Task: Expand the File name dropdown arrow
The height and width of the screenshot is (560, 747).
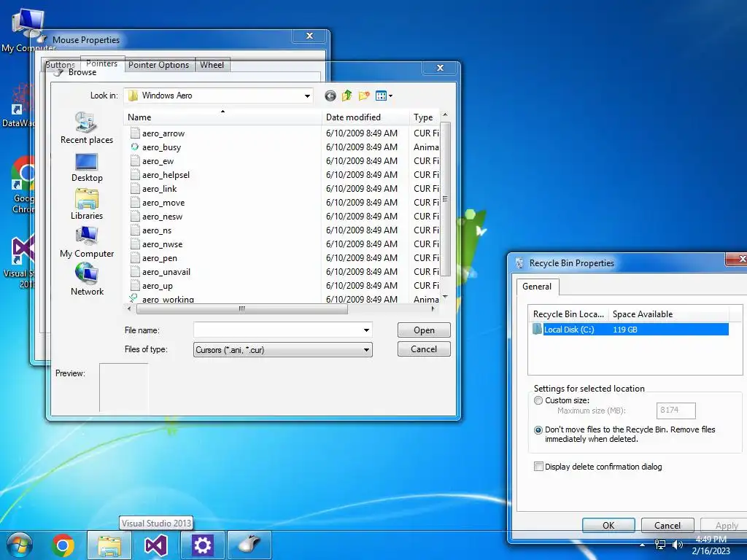Action: [x=366, y=330]
